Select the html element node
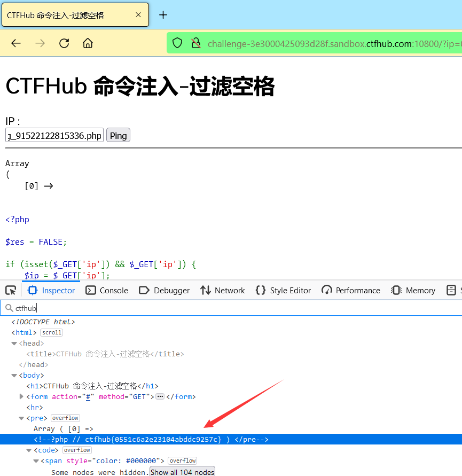The width and height of the screenshot is (462, 476). coord(24,333)
